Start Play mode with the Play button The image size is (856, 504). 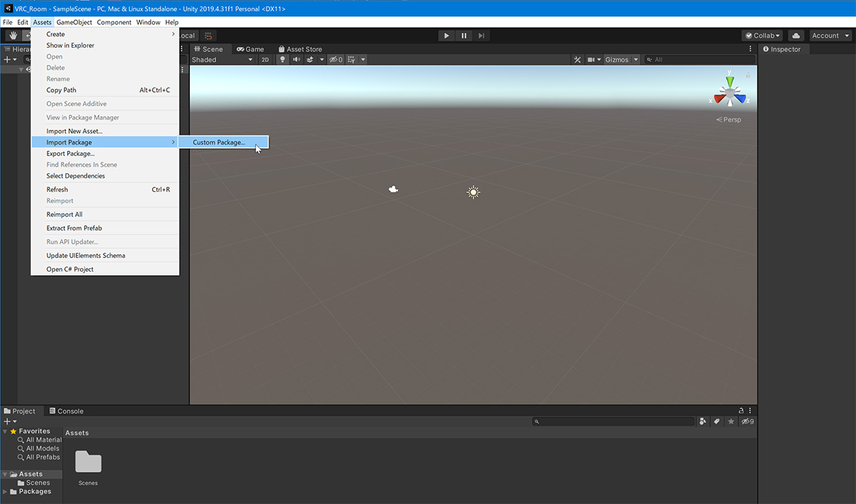[x=447, y=36]
